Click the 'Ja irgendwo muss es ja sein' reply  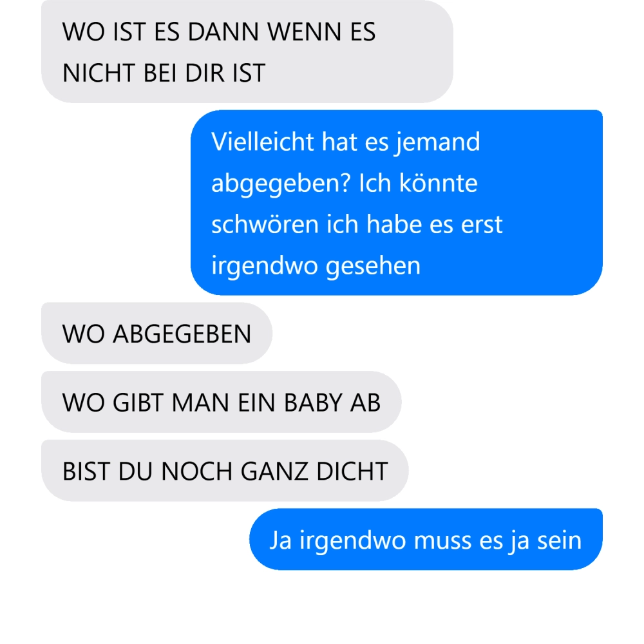[426, 539]
